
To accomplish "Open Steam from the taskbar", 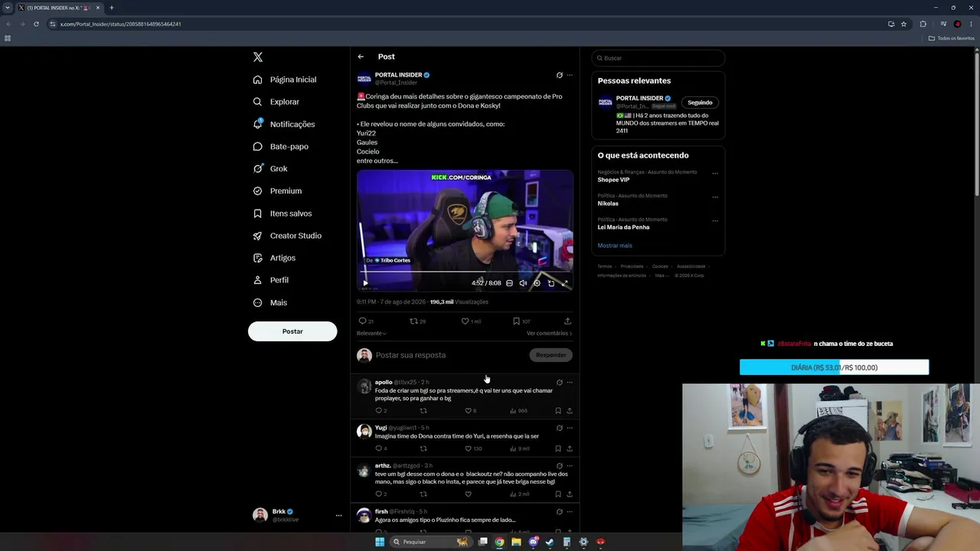I will tap(550, 542).
